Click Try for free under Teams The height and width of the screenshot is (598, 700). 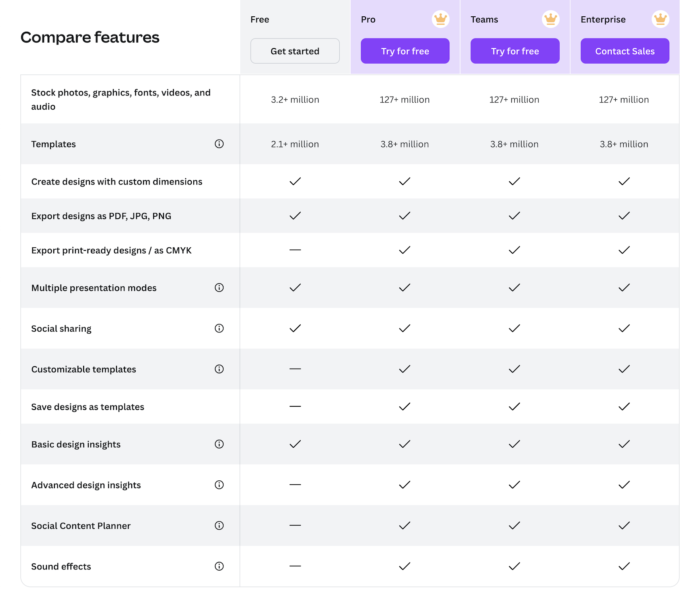pos(515,51)
